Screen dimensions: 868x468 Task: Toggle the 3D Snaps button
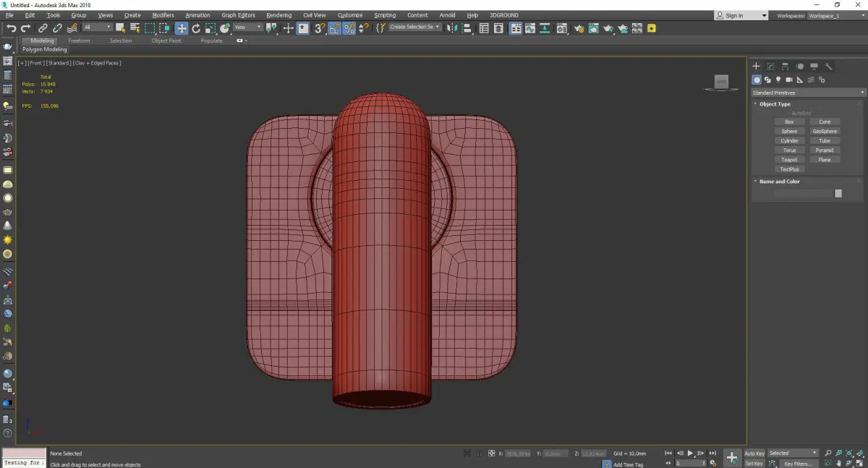(319, 28)
